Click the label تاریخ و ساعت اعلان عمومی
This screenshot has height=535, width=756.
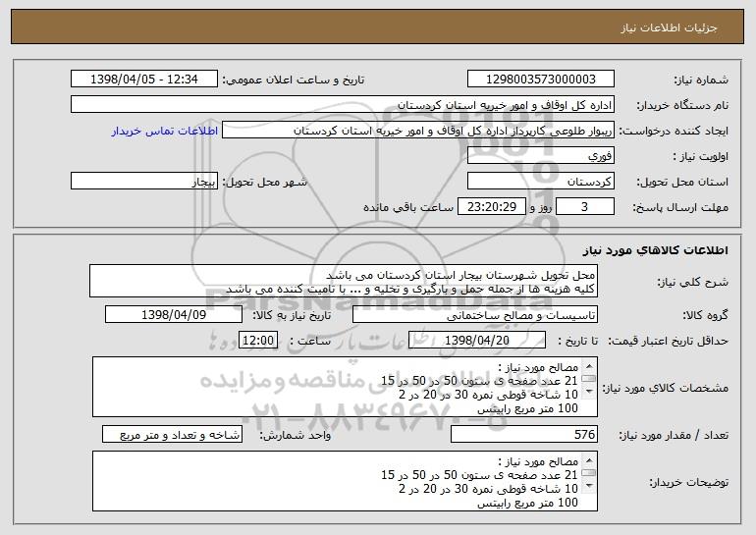point(293,80)
